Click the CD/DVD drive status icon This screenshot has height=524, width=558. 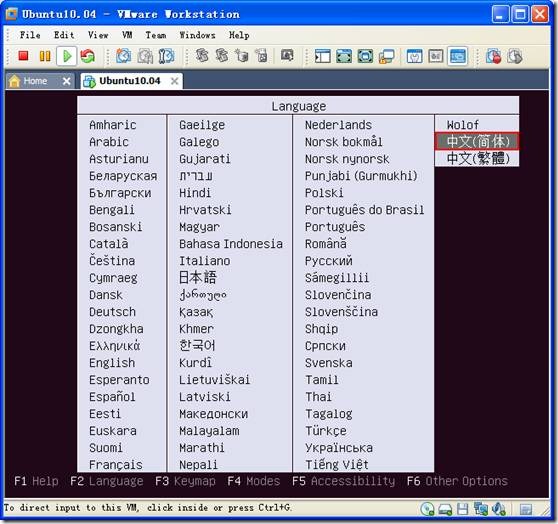pos(427,509)
